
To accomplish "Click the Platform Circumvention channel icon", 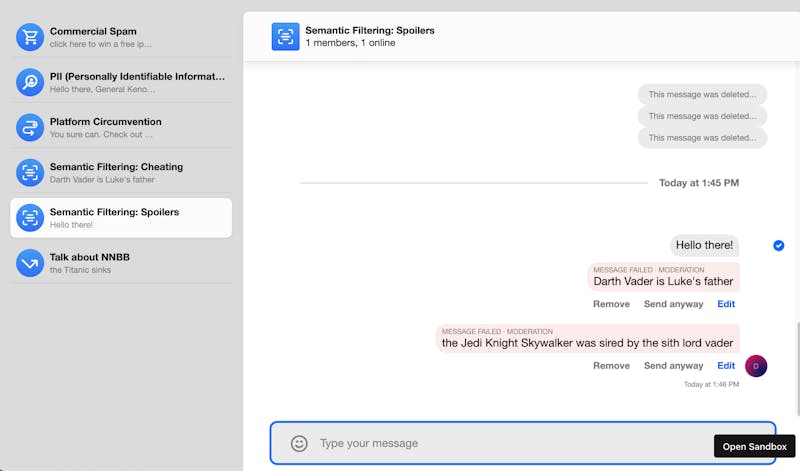I will coord(30,127).
